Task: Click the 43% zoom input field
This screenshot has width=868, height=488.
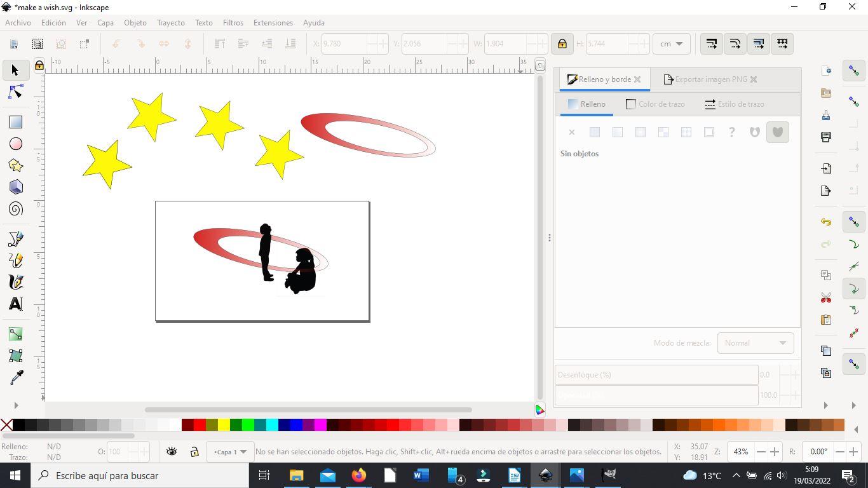Action: (740, 452)
